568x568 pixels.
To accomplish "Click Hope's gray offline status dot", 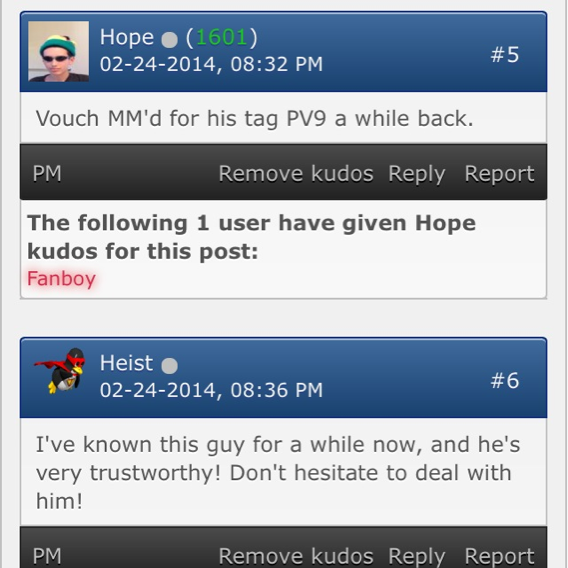I will pos(169,39).
